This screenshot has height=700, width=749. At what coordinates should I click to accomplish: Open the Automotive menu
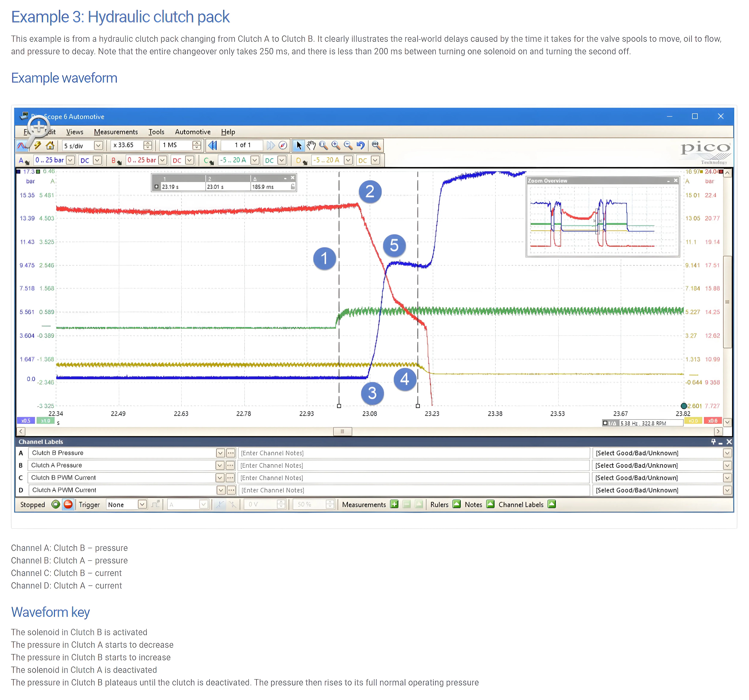[x=193, y=132]
